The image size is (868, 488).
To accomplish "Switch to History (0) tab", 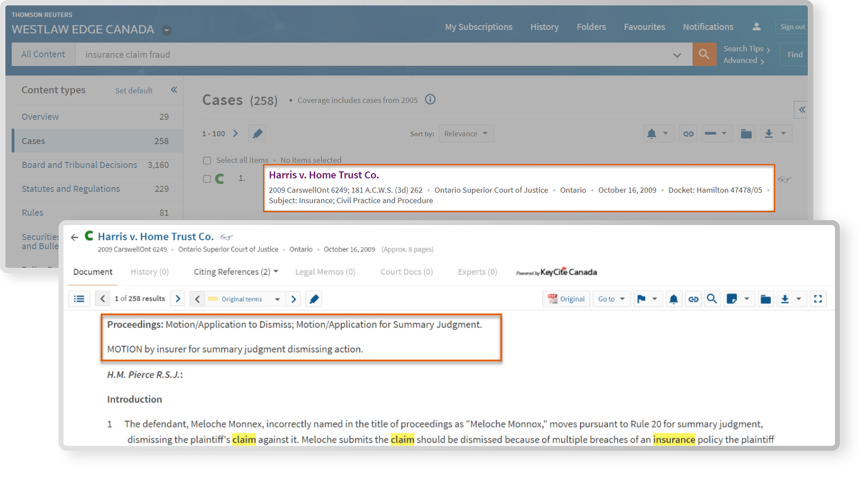I will (150, 272).
